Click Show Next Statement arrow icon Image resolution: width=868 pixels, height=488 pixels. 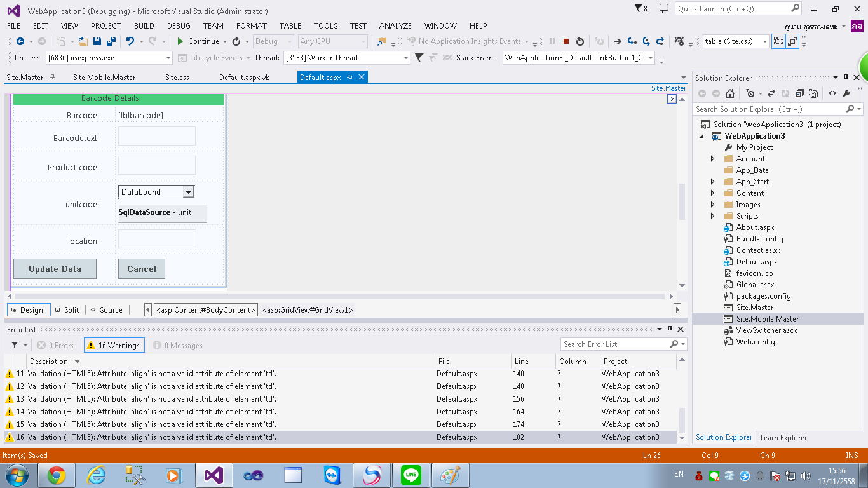(x=617, y=41)
